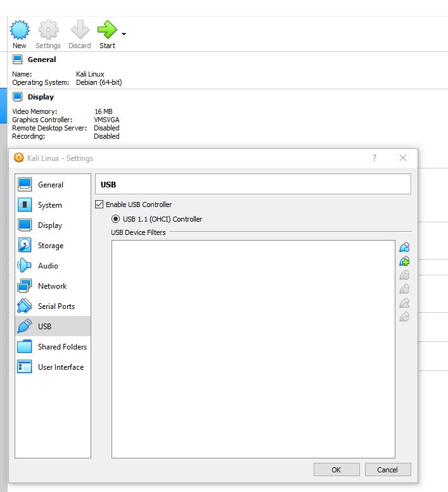Open the Serial Ports settings page
Viewport: 448px width, 492px height.
point(53,306)
